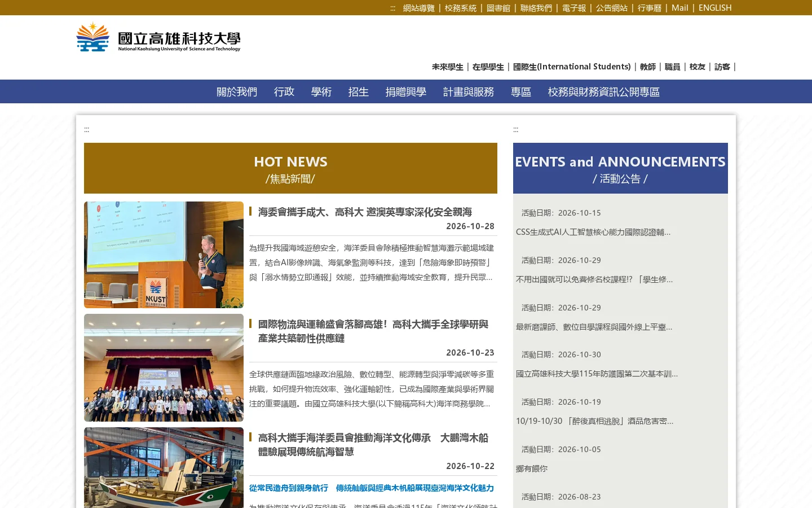
Task: Open 計畫與服務 menu
Action: click(x=469, y=91)
